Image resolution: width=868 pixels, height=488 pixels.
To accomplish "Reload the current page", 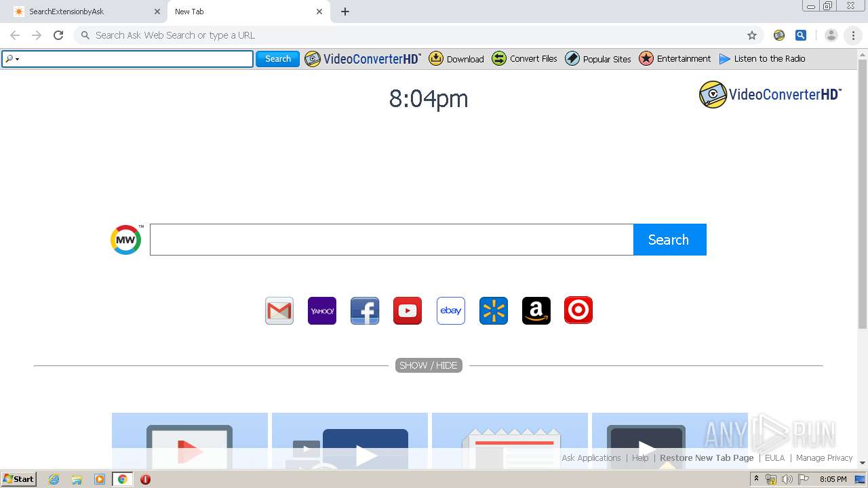I will pyautogui.click(x=58, y=35).
